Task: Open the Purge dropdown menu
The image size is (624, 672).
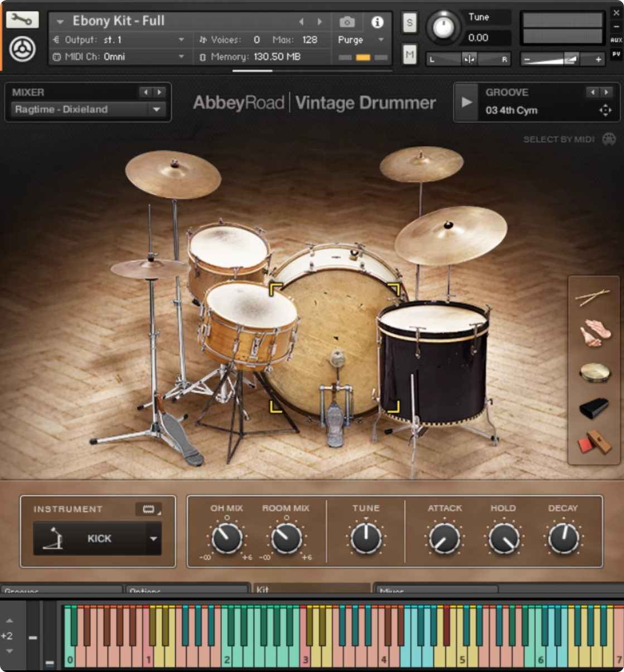Action: 361,40
